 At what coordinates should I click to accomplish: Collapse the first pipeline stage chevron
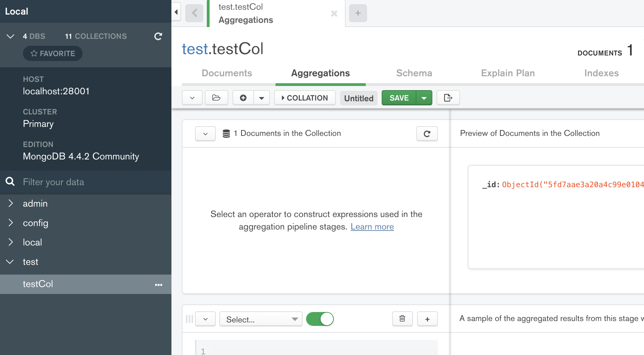click(205, 319)
